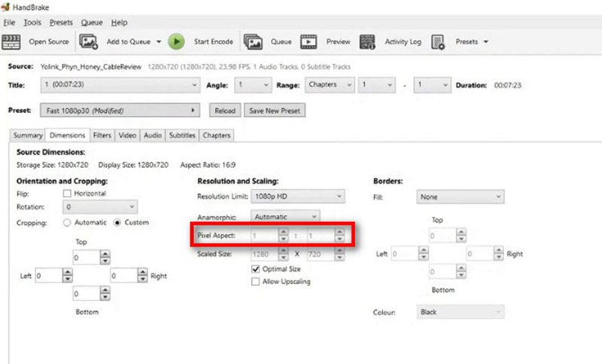Open the File menu
The width and height of the screenshot is (602, 364).
click(x=9, y=23)
